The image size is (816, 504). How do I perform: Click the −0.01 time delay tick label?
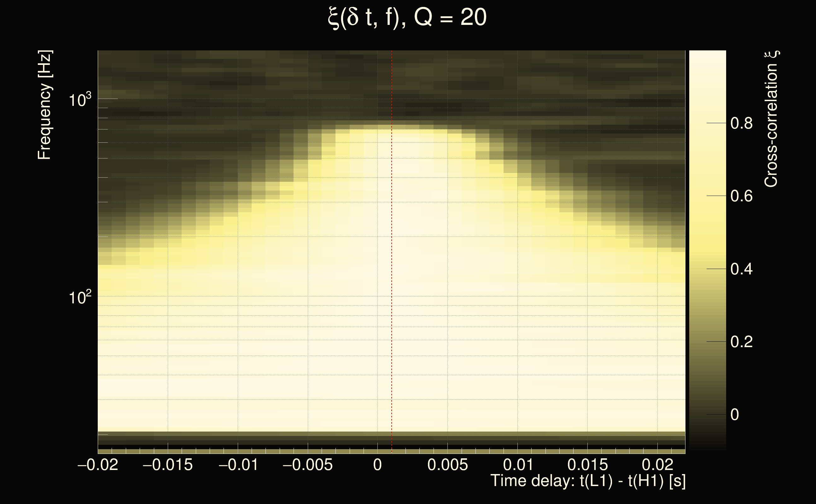point(238,465)
